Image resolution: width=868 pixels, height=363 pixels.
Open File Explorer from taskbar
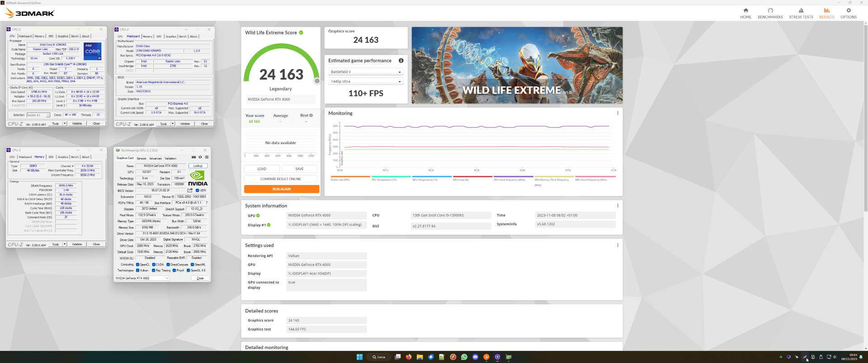(420, 357)
